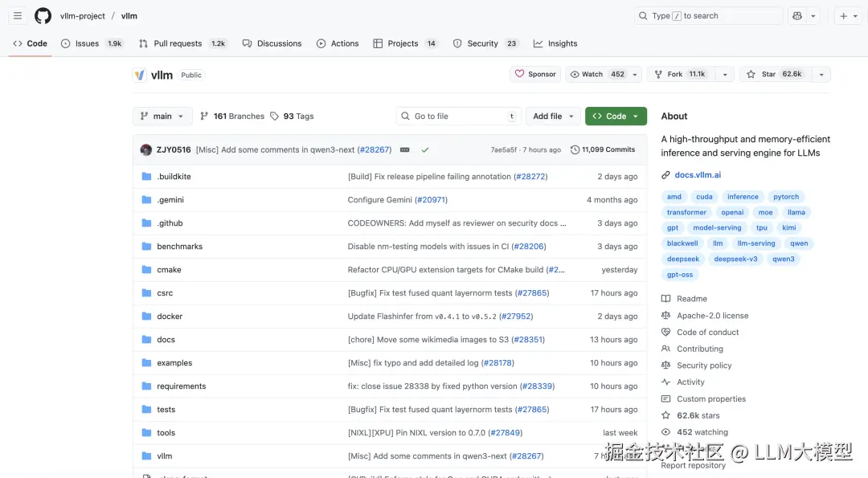Click the Watch button
The width and height of the screenshot is (868, 478).
[x=596, y=74]
